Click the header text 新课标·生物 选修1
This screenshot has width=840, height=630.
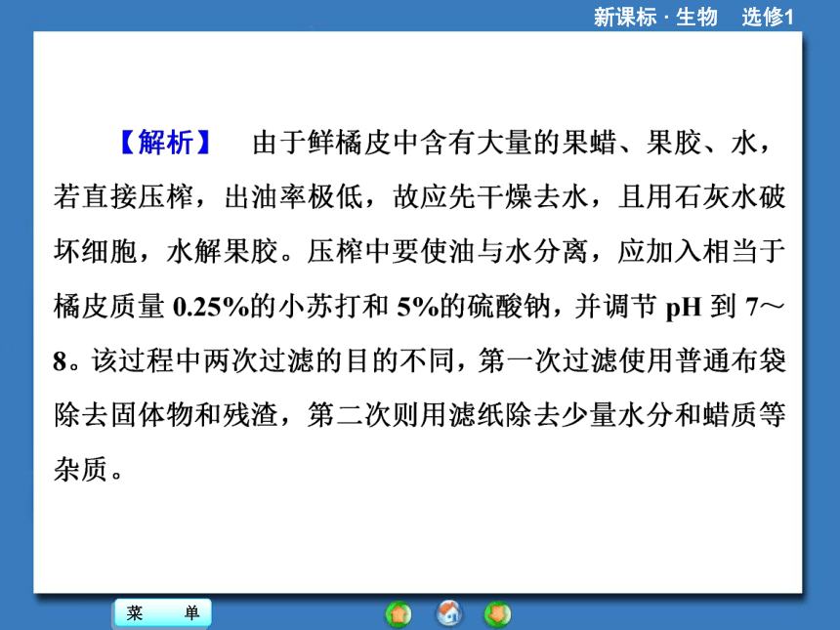693,17
